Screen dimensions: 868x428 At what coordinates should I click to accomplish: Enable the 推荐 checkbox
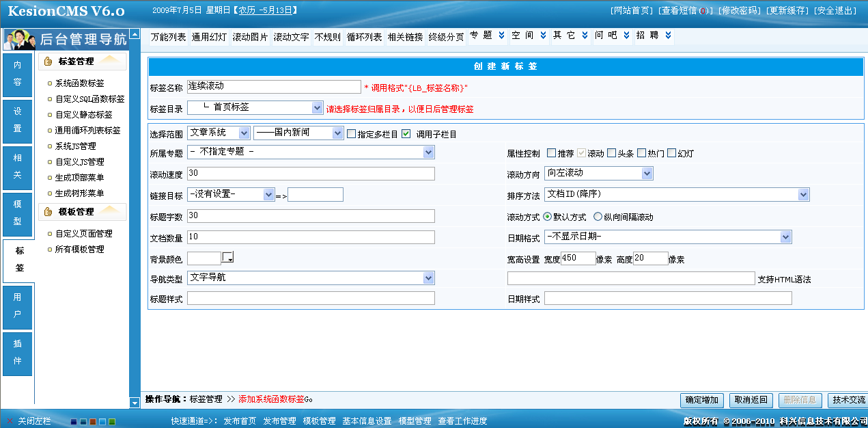(551, 152)
